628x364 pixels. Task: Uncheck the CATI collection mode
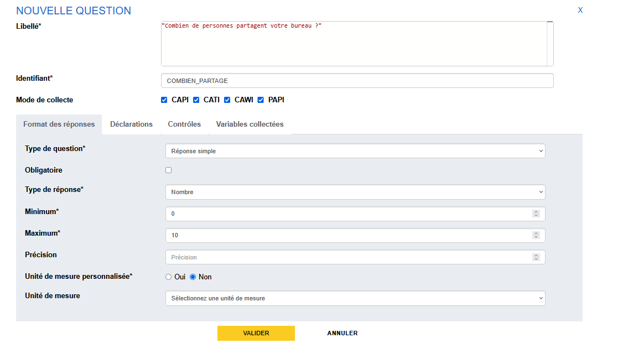[x=196, y=100]
